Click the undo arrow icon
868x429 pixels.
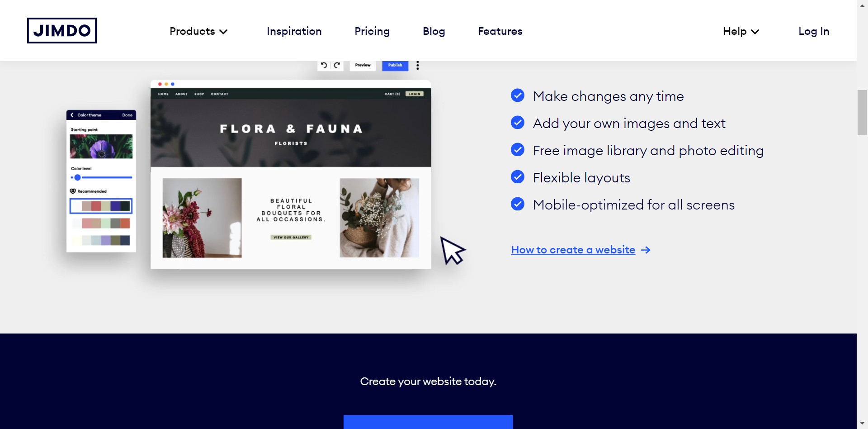click(324, 65)
